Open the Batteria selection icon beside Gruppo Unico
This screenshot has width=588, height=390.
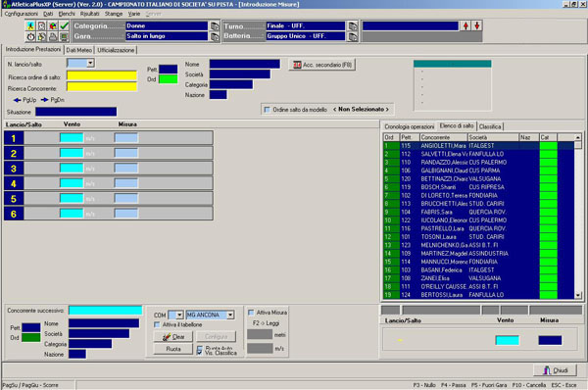tap(353, 36)
